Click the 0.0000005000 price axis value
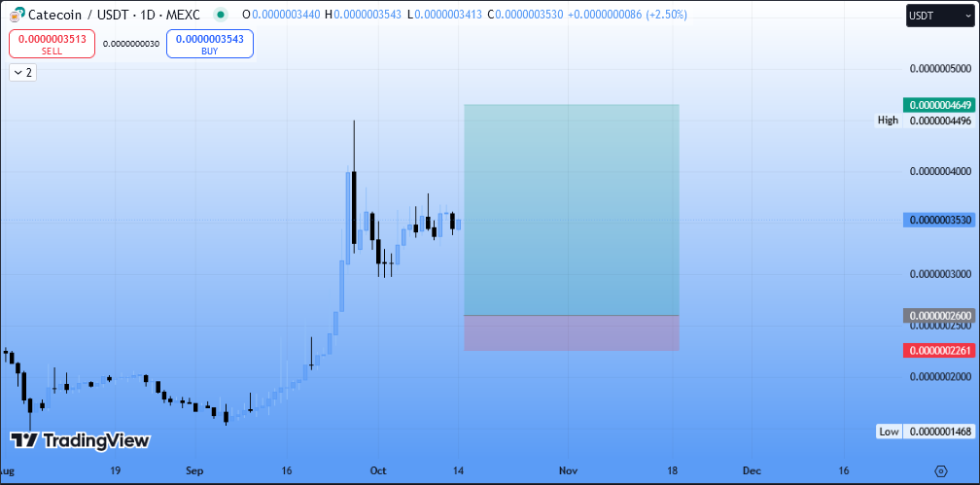The image size is (980, 485). (940, 68)
